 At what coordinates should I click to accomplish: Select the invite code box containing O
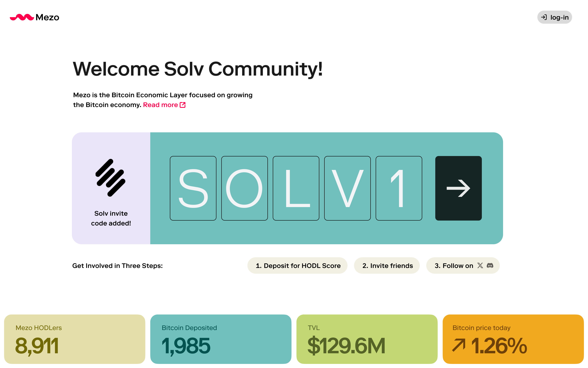point(245,188)
